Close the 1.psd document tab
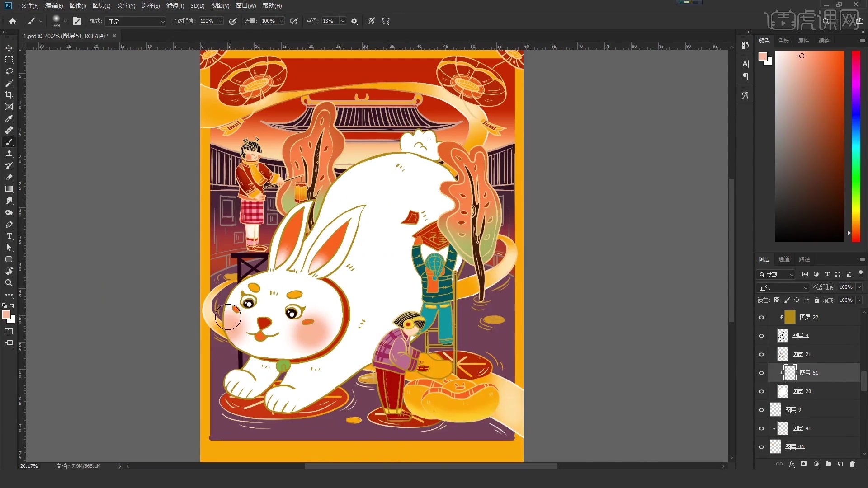868x488 pixels. [x=114, y=36]
